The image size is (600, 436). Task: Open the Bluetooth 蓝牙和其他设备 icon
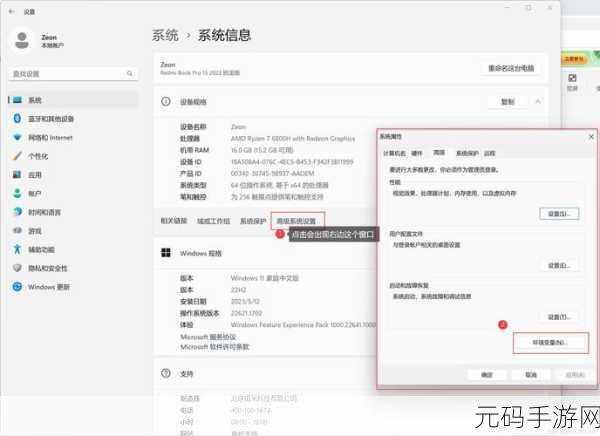click(x=17, y=118)
